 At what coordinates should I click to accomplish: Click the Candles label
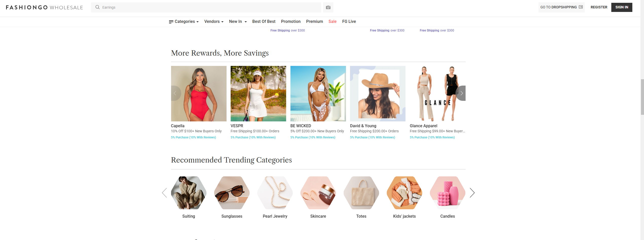(448, 216)
